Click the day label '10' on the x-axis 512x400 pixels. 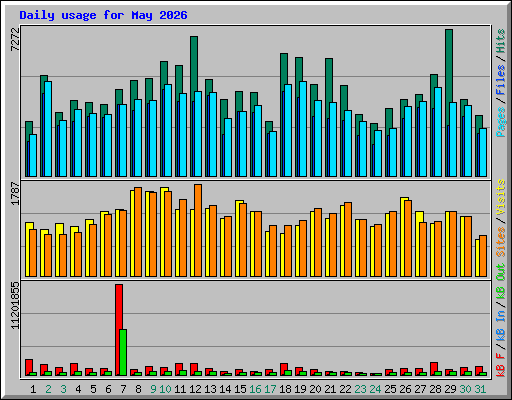point(165,389)
